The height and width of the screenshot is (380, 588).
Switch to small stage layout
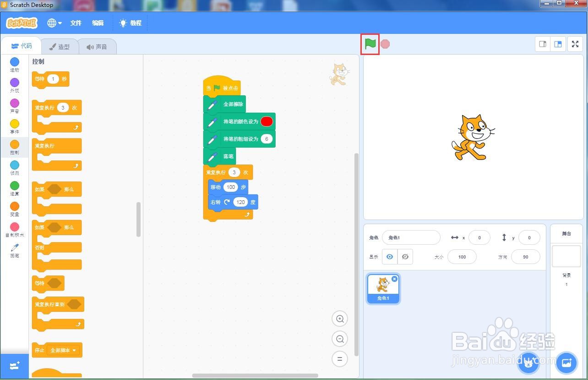click(543, 44)
